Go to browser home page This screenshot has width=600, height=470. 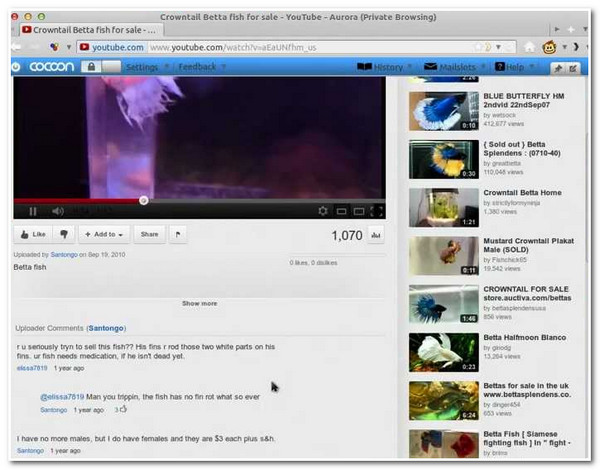point(529,47)
